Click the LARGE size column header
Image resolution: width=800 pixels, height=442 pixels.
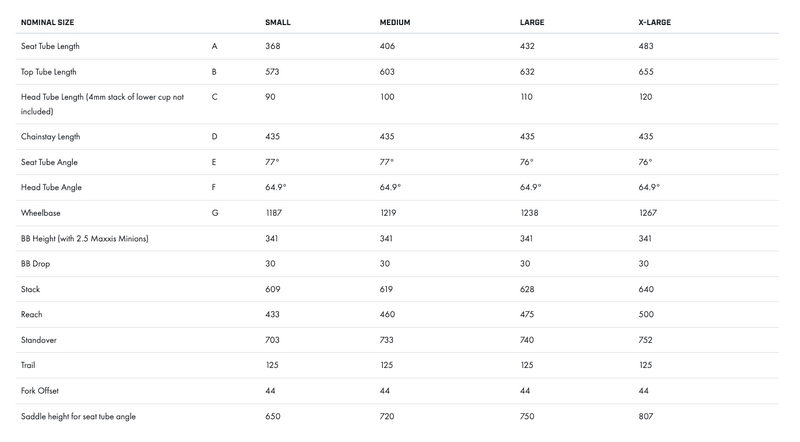click(532, 22)
